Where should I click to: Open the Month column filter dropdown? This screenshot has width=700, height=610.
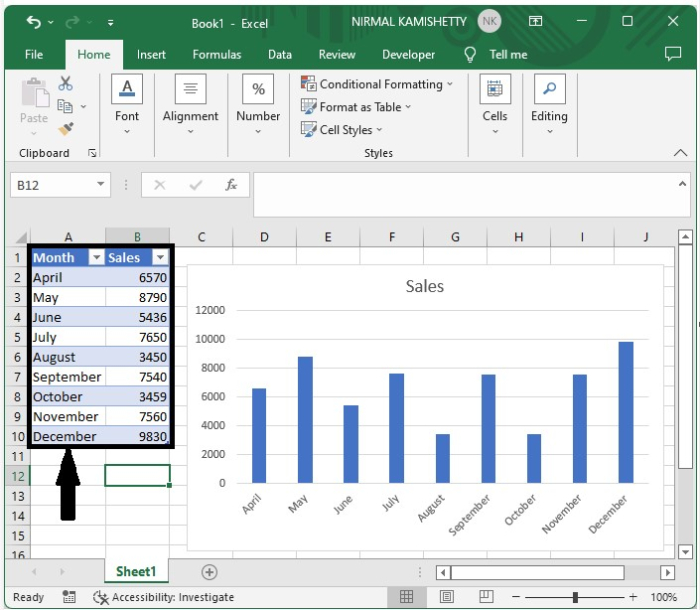tap(96, 258)
